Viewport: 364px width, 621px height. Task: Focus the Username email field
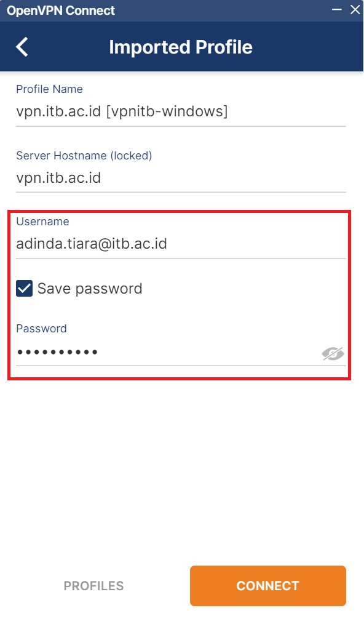[181, 244]
